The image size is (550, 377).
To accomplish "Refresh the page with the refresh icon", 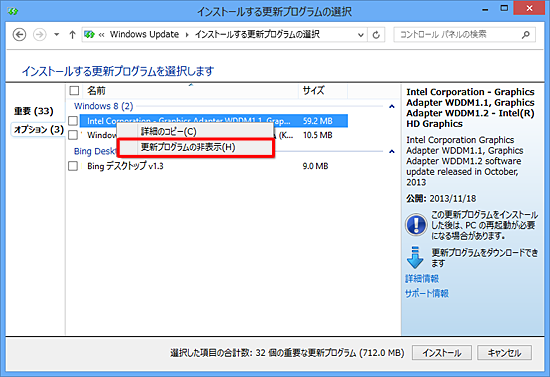I will [376, 35].
